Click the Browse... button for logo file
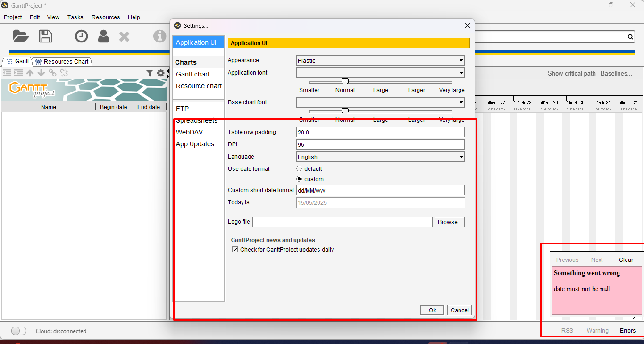Viewport: 644px width, 344px height. click(x=450, y=222)
